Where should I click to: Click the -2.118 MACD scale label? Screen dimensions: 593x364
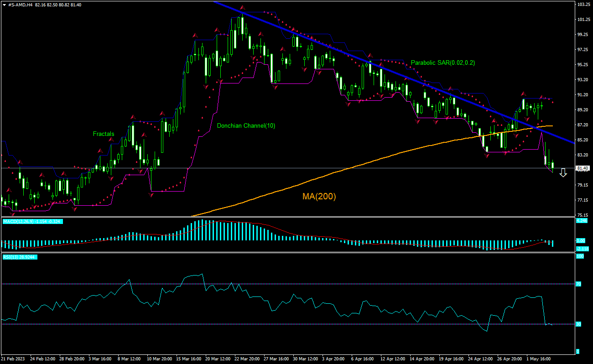pyautogui.click(x=582, y=249)
